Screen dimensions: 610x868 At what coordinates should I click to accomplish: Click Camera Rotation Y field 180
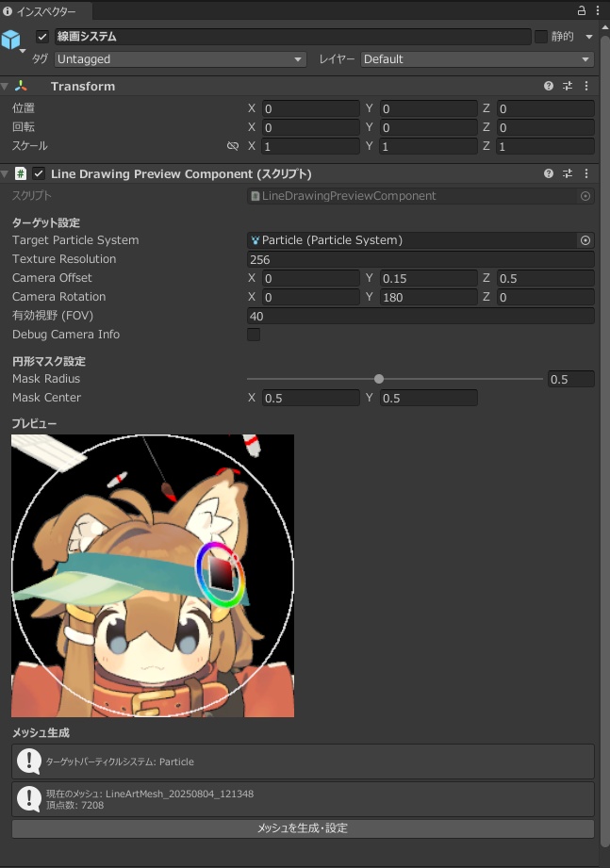428,297
